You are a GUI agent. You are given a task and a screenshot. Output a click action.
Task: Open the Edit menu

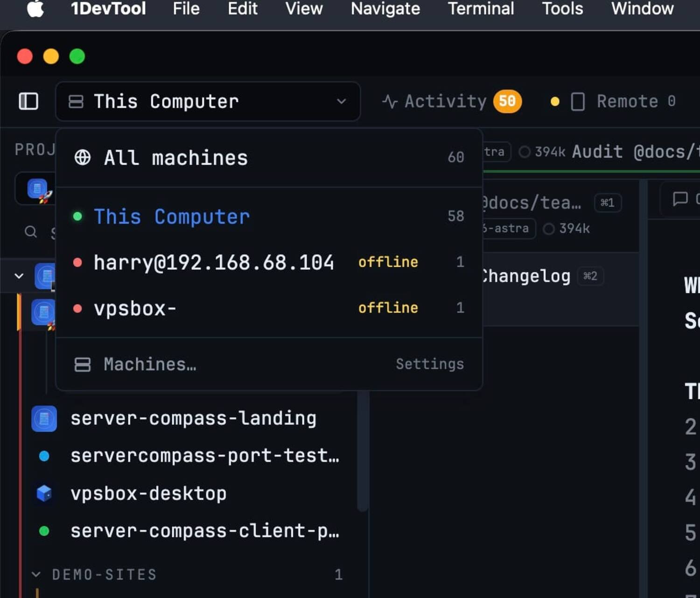[243, 9]
